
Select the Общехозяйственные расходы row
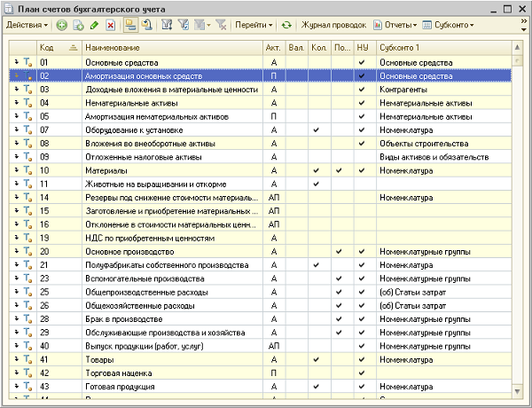coord(260,305)
